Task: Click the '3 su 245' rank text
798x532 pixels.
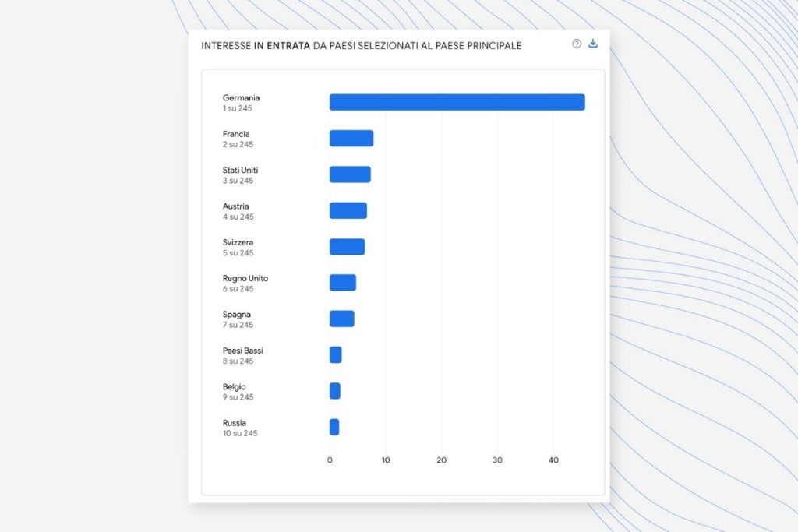Action: [x=238, y=181]
